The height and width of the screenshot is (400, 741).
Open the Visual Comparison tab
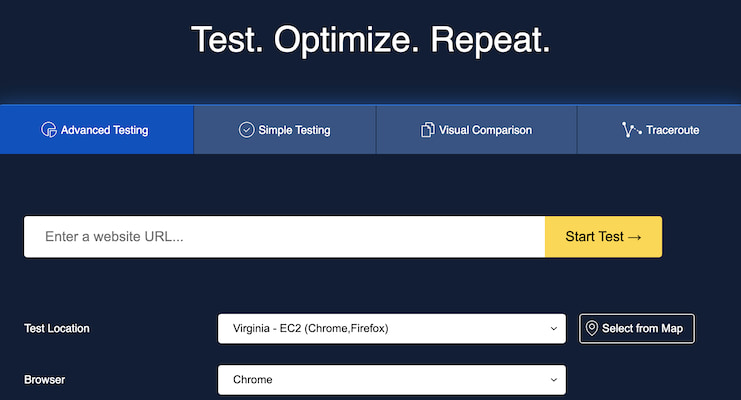click(476, 130)
